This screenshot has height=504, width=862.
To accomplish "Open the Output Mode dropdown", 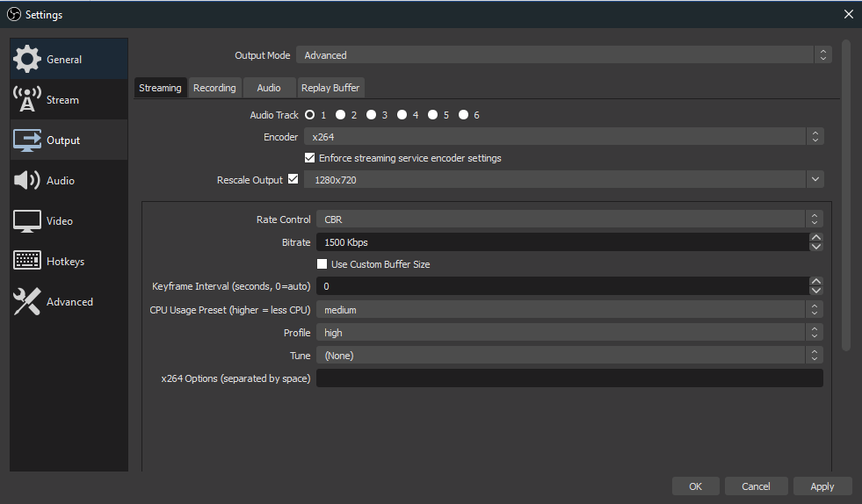I will 564,55.
